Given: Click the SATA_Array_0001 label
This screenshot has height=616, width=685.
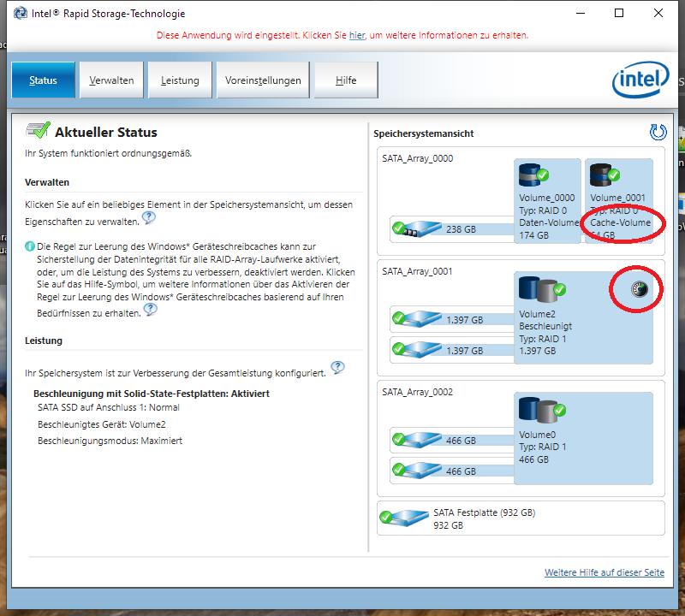Looking at the screenshot, I should pos(417,271).
